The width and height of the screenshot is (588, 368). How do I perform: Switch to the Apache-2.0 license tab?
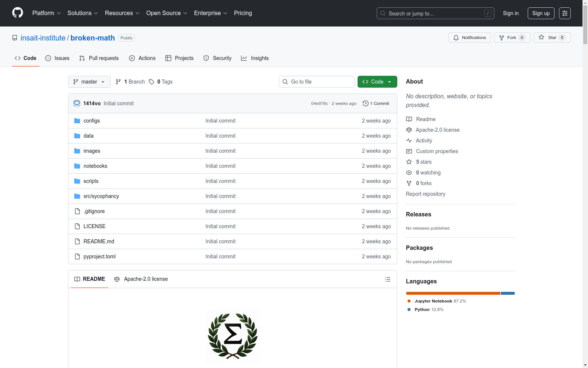pyautogui.click(x=141, y=279)
